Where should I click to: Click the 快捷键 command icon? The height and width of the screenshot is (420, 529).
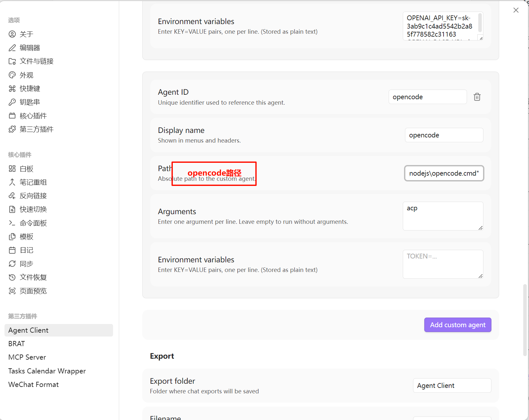pyautogui.click(x=12, y=89)
